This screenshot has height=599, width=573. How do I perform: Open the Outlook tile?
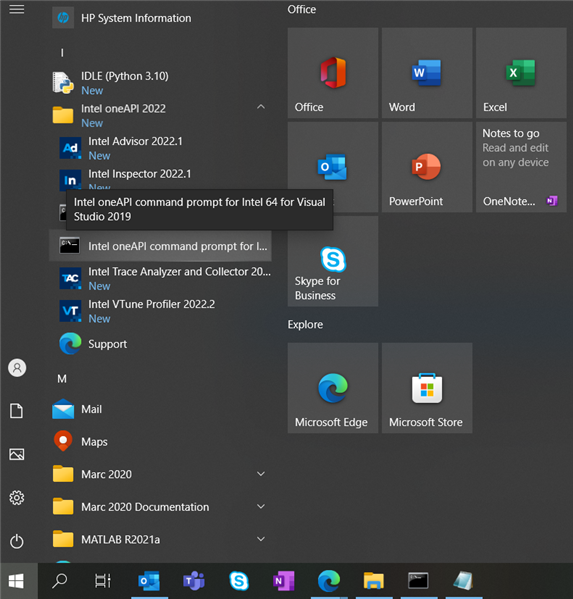[333, 167]
